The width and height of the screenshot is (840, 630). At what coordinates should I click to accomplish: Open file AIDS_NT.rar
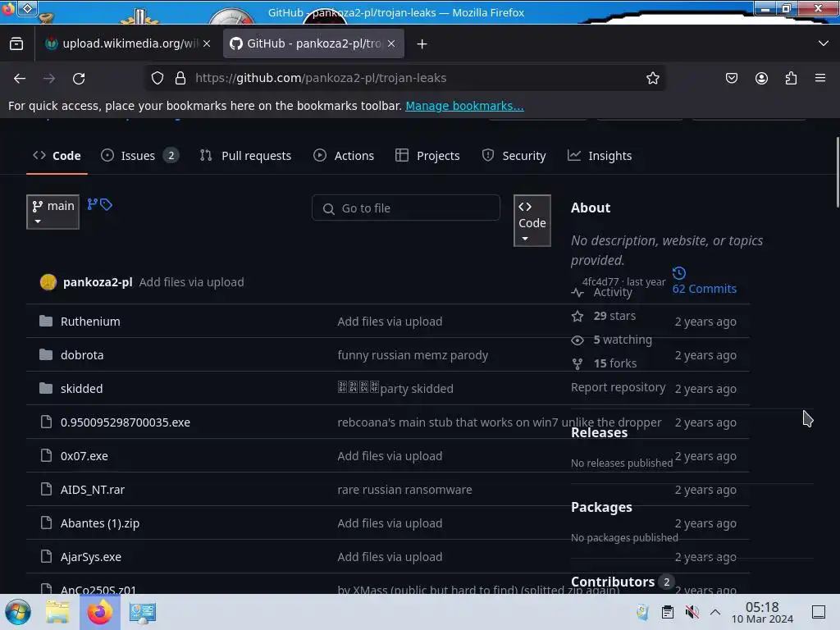(92, 490)
